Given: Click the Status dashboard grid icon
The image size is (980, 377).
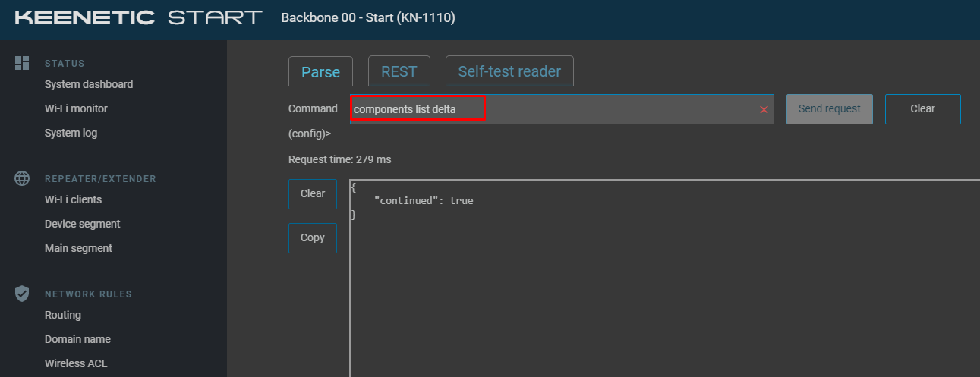Looking at the screenshot, I should click(x=22, y=63).
